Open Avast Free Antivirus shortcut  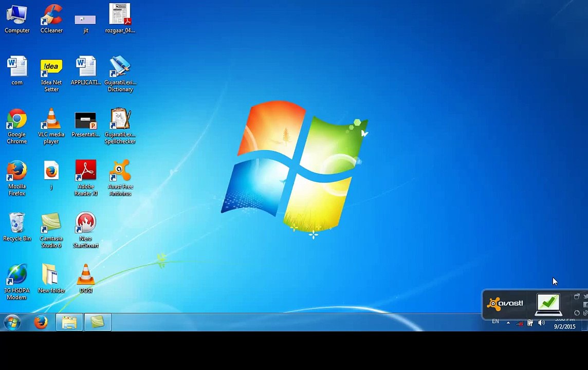120,178
